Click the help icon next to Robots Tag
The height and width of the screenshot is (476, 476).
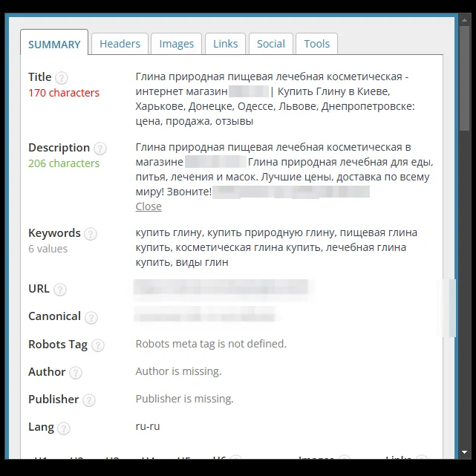click(98, 345)
